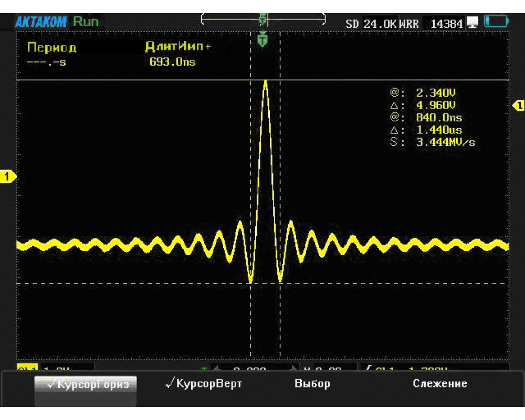Viewport: 525px width, 420px height.
Task: Click the 1.440us time delta readout
Action: (x=439, y=130)
